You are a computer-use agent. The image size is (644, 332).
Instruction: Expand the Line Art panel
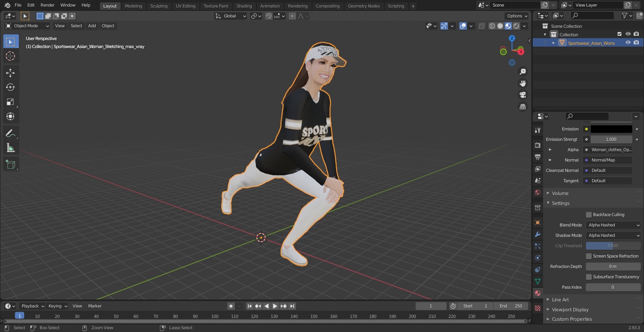(561, 300)
